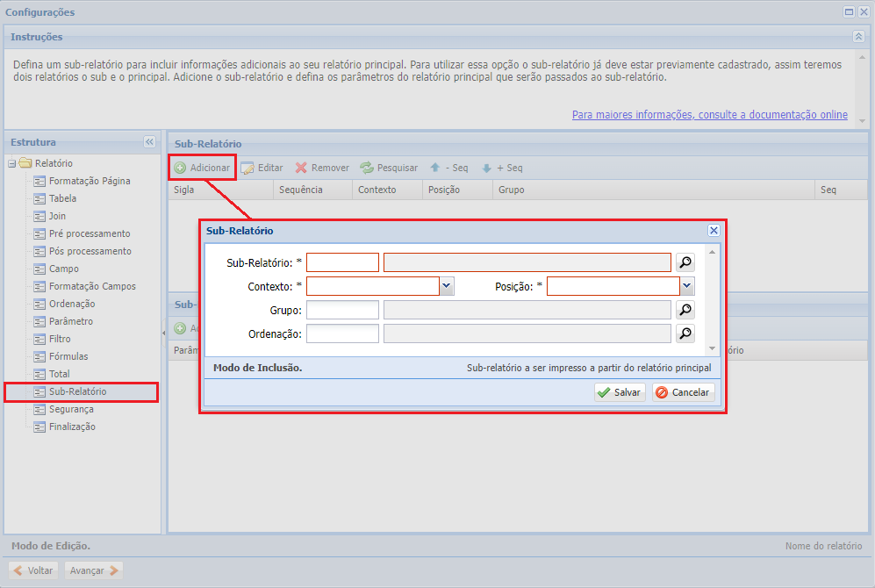
Task: Open Grupo lookup magnifier icon
Action: (685, 310)
